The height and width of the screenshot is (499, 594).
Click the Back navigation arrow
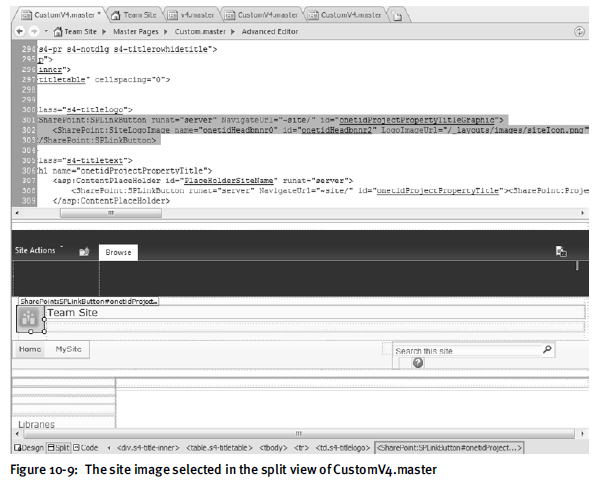(20, 31)
